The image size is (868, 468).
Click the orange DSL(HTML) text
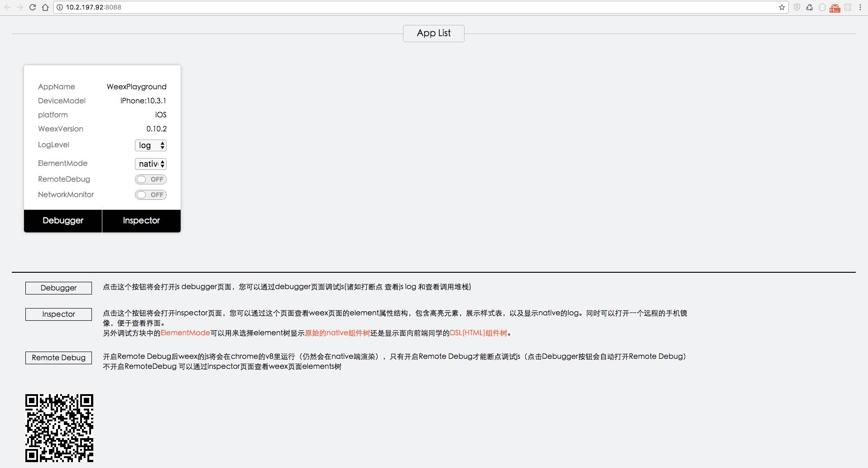(x=478, y=333)
